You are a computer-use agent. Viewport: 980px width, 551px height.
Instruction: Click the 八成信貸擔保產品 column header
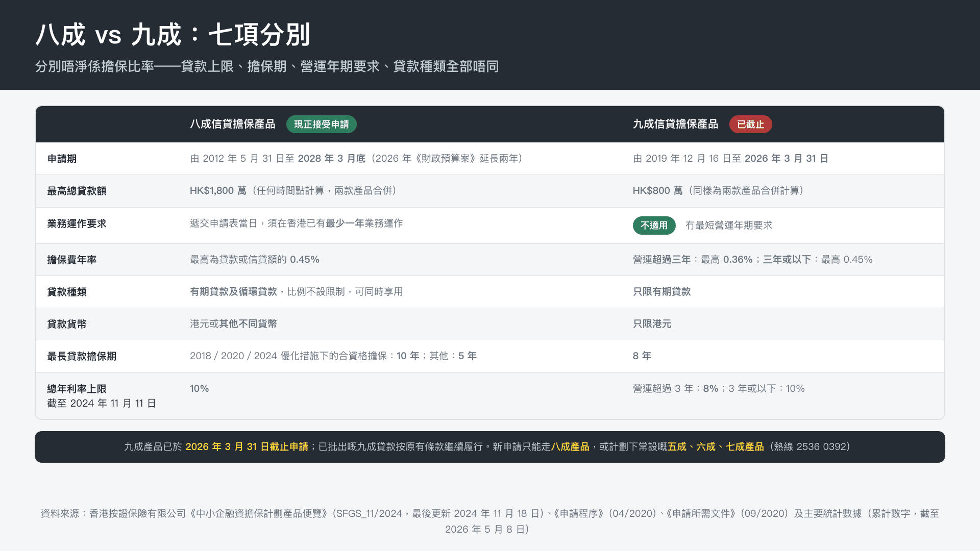[232, 124]
